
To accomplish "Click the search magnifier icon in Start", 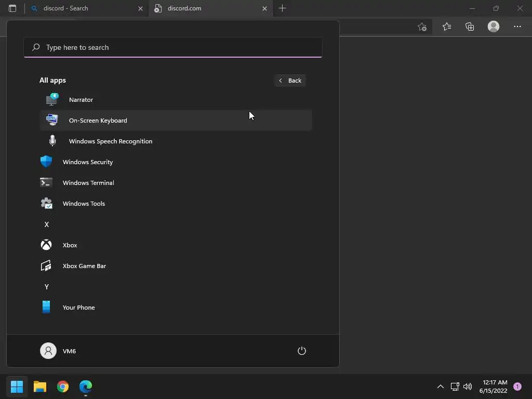I will [x=36, y=47].
